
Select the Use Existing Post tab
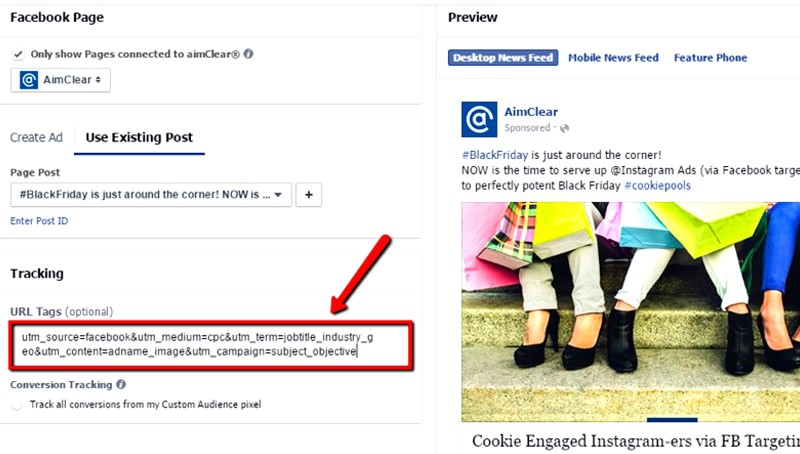coord(139,137)
